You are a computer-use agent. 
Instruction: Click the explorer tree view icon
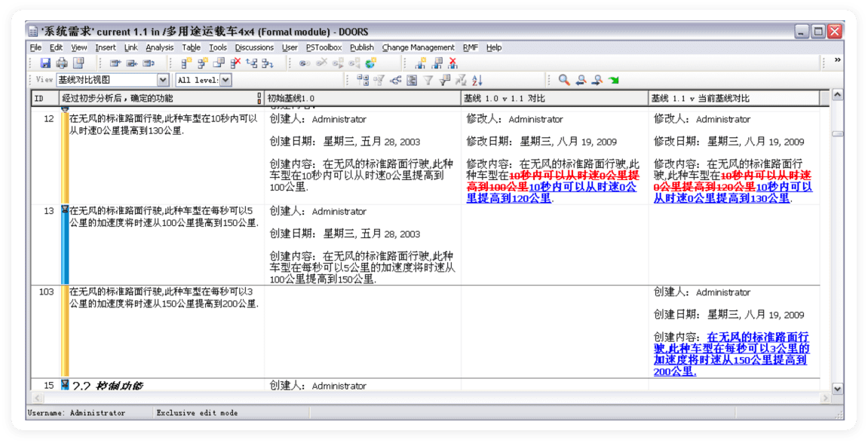(362, 80)
